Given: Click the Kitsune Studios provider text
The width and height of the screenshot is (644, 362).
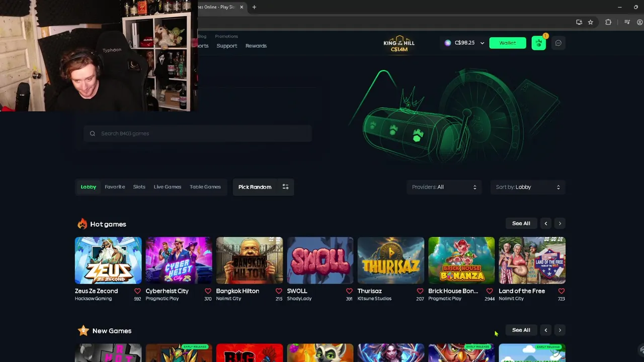Looking at the screenshot, I should click(375, 299).
